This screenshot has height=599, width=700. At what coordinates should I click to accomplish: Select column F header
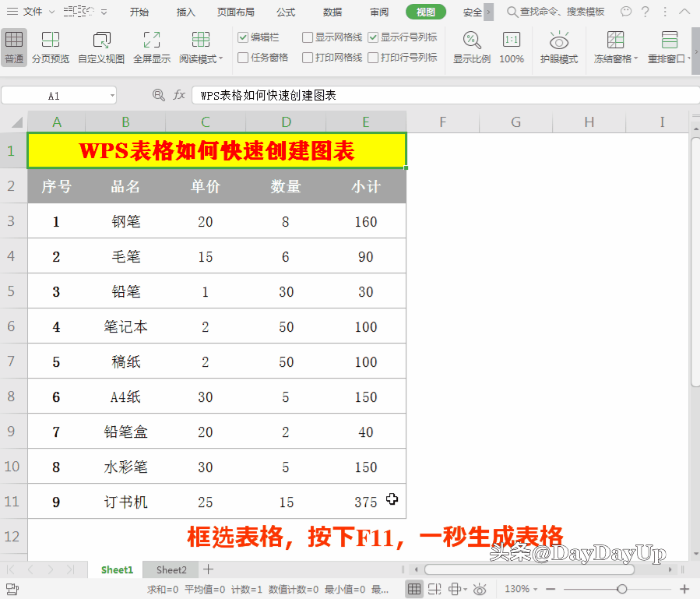442,122
